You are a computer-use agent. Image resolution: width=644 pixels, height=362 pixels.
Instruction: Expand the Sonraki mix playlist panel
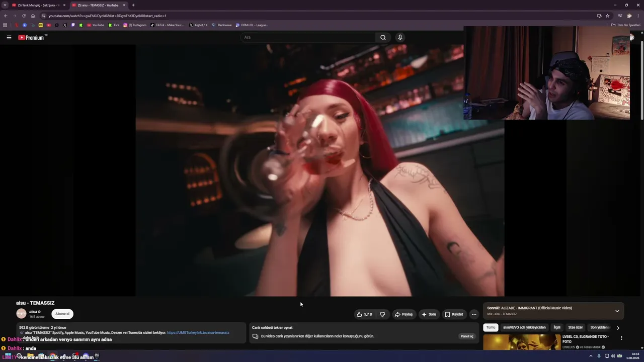point(617,311)
